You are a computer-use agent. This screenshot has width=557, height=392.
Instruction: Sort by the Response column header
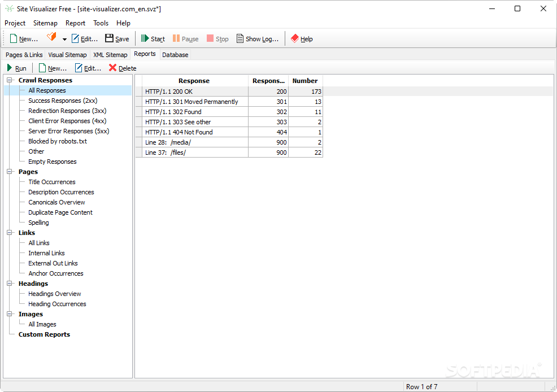click(x=194, y=81)
